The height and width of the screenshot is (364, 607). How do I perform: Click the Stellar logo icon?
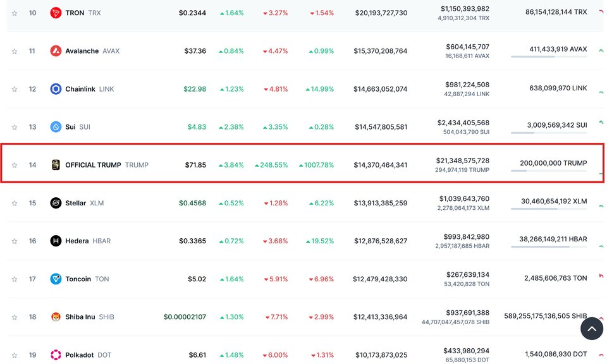coord(56,203)
